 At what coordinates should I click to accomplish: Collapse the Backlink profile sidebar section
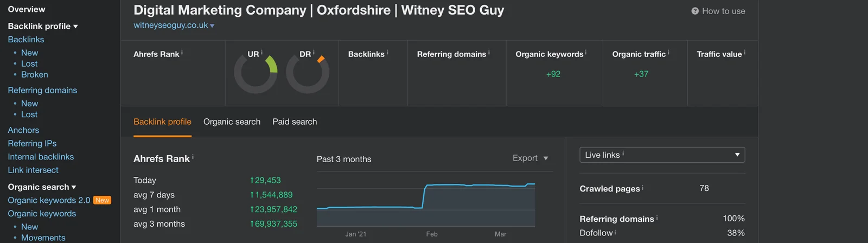[x=43, y=26]
